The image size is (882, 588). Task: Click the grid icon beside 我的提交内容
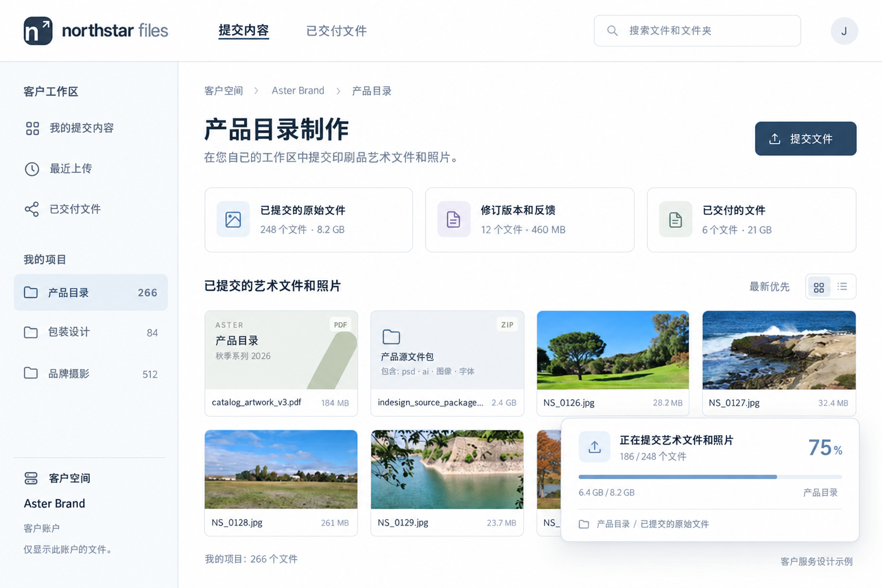point(32,128)
